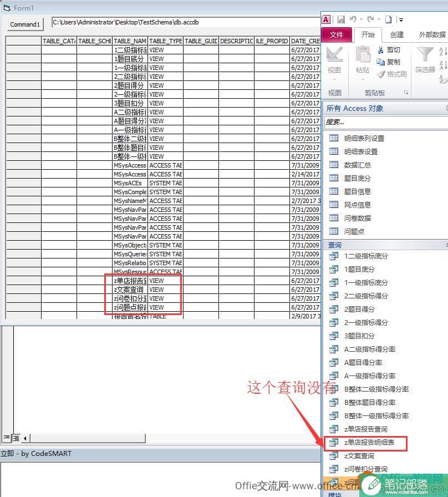The width and height of the screenshot is (448, 497).
Task: Open the 文件 tab in Access
Action: (x=337, y=34)
